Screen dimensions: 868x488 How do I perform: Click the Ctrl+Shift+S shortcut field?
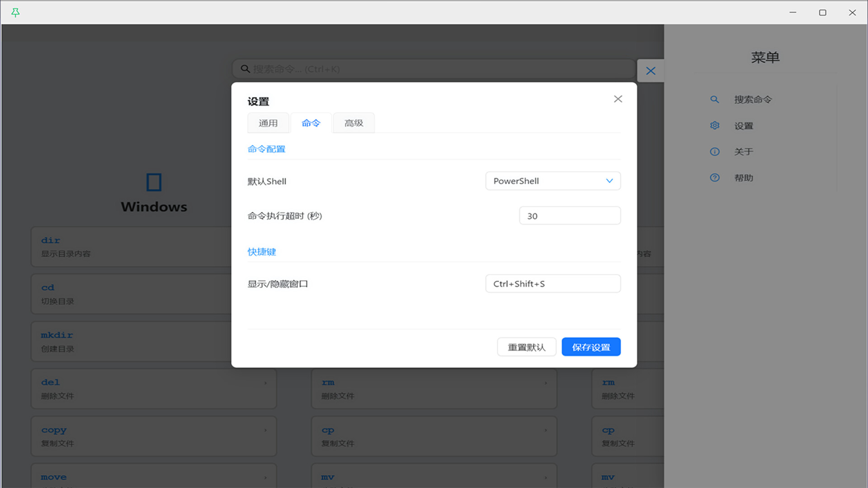tap(552, 283)
